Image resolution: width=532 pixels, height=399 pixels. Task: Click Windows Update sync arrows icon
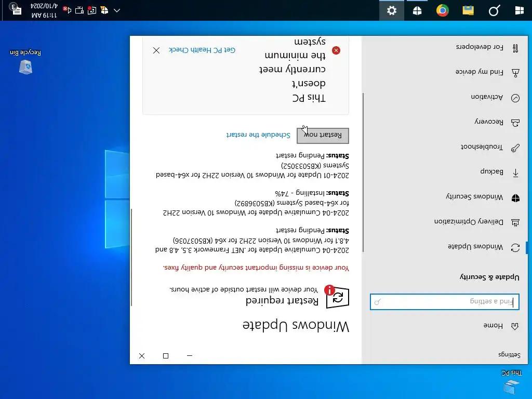tap(515, 248)
